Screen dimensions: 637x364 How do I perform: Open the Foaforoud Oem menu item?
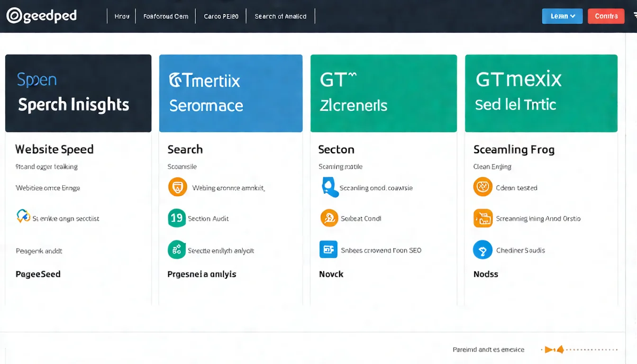click(x=166, y=16)
